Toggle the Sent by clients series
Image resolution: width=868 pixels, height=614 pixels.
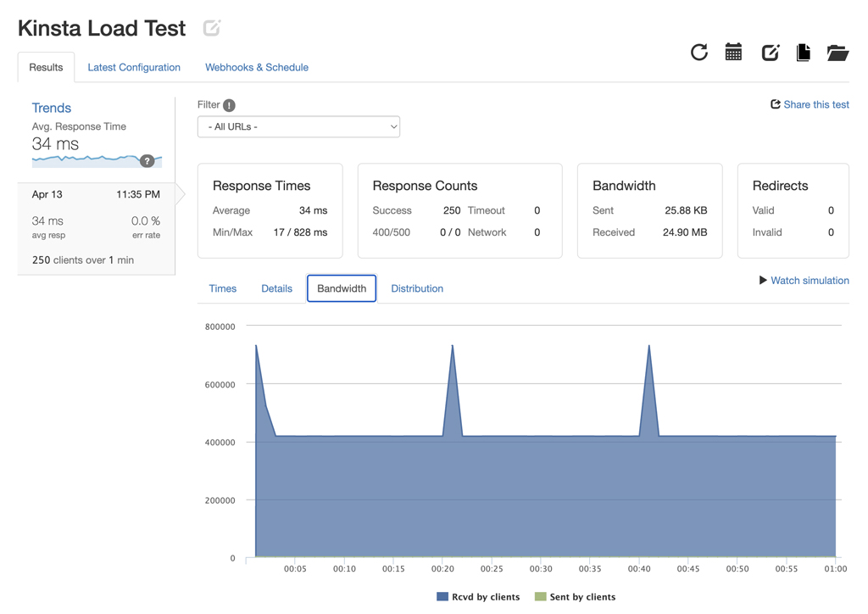pos(575,596)
